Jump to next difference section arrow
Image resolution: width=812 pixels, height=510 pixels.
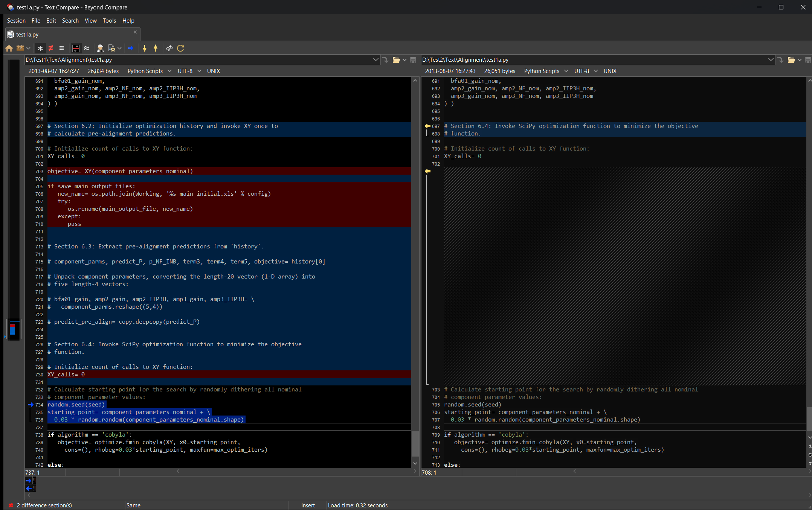145,48
